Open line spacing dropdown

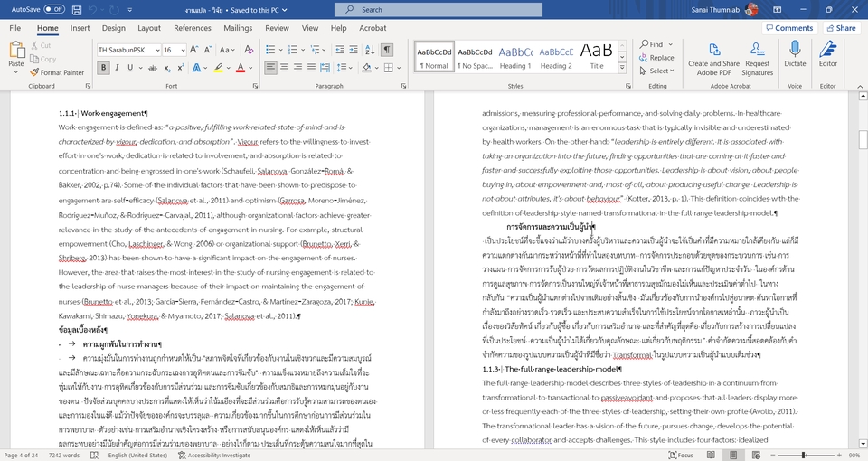(x=351, y=68)
